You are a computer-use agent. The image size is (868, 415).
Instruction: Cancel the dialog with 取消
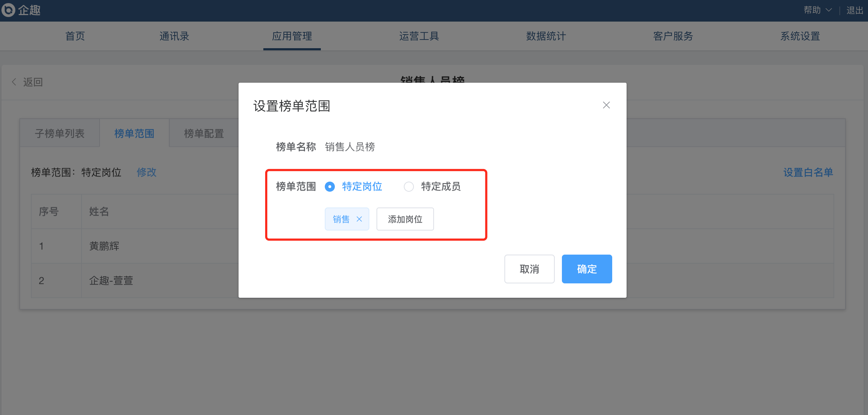point(529,269)
